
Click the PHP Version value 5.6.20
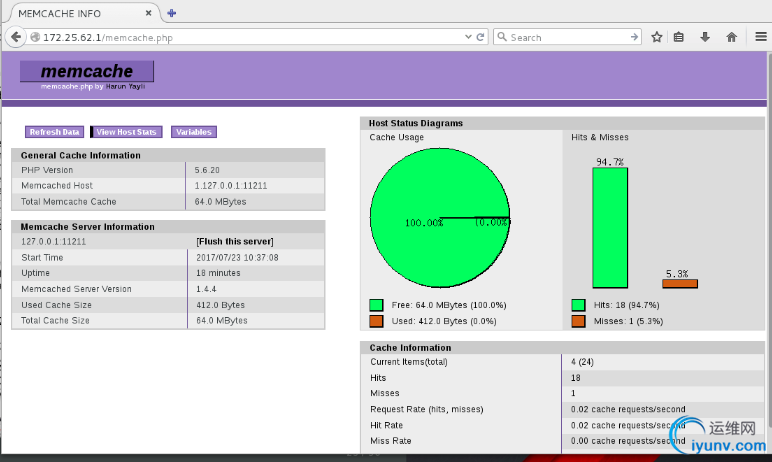click(207, 170)
